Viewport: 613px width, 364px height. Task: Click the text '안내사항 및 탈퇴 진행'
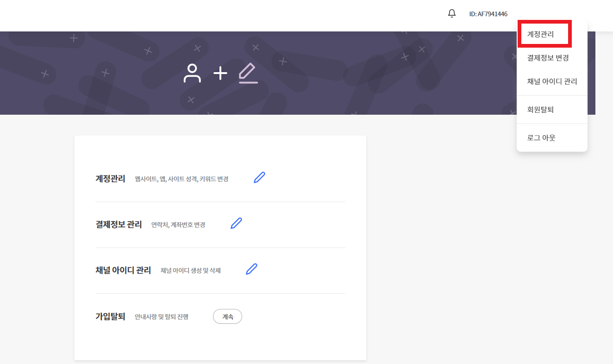(162, 317)
